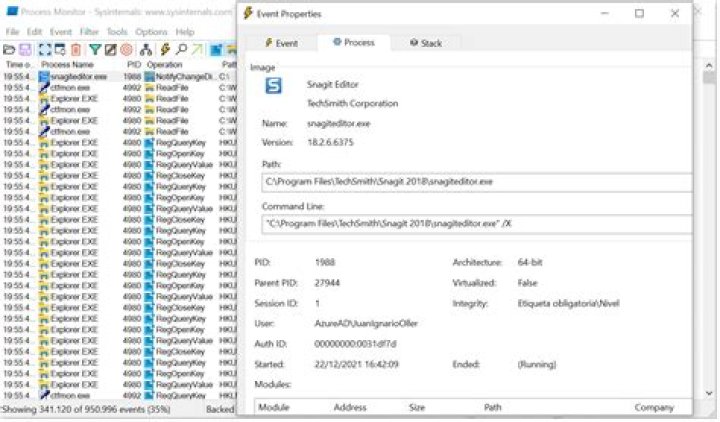720x422 pixels.
Task: Click the scrollbar down arrow in Event Properties
Action: (x=709, y=394)
